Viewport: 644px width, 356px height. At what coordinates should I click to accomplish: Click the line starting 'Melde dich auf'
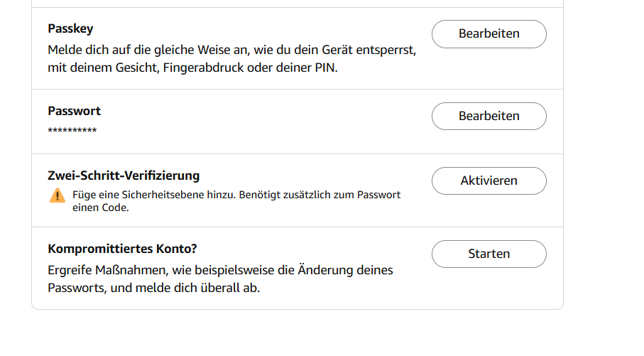[x=231, y=50]
